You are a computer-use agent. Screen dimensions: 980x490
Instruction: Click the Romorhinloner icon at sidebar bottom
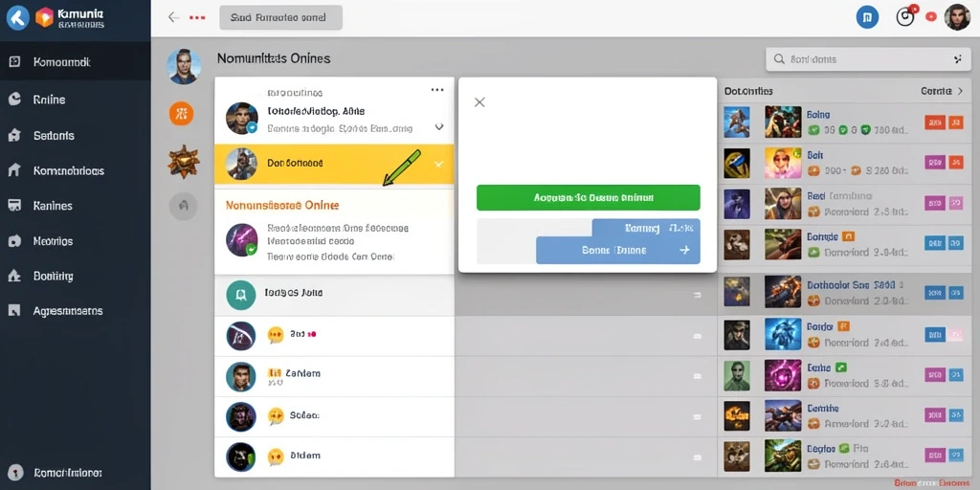(15, 473)
